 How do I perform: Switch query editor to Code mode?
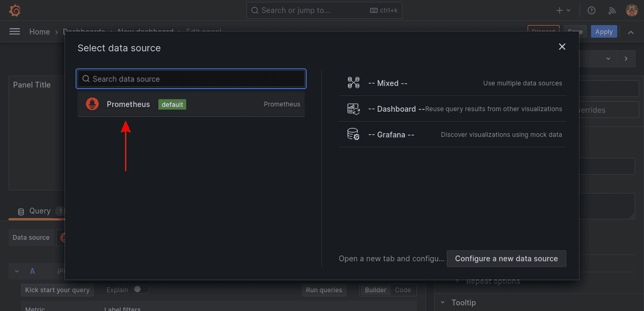(x=402, y=290)
